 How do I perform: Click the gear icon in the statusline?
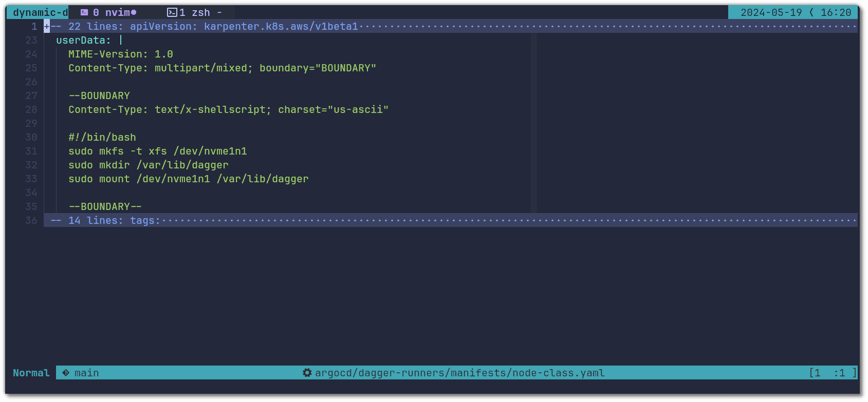[307, 373]
